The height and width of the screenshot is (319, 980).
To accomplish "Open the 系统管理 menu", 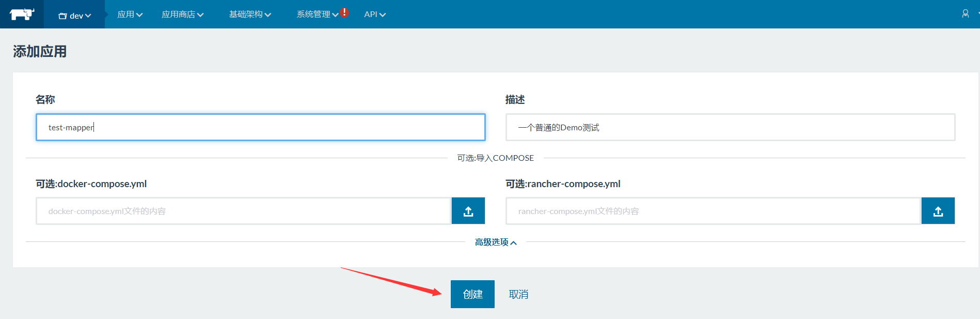I will (x=317, y=14).
